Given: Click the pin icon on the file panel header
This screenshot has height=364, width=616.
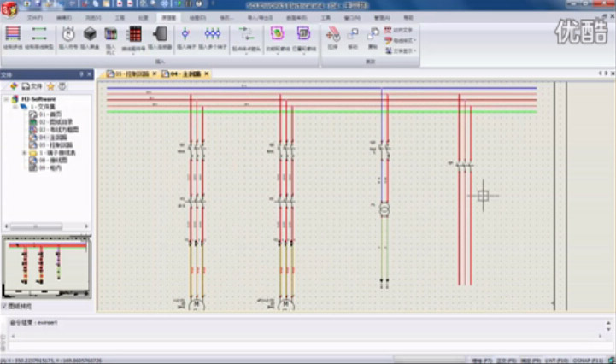Looking at the screenshot, I should click(x=82, y=73).
